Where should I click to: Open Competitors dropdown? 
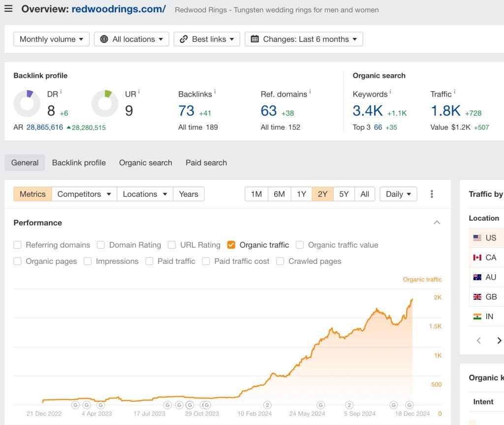[84, 194]
